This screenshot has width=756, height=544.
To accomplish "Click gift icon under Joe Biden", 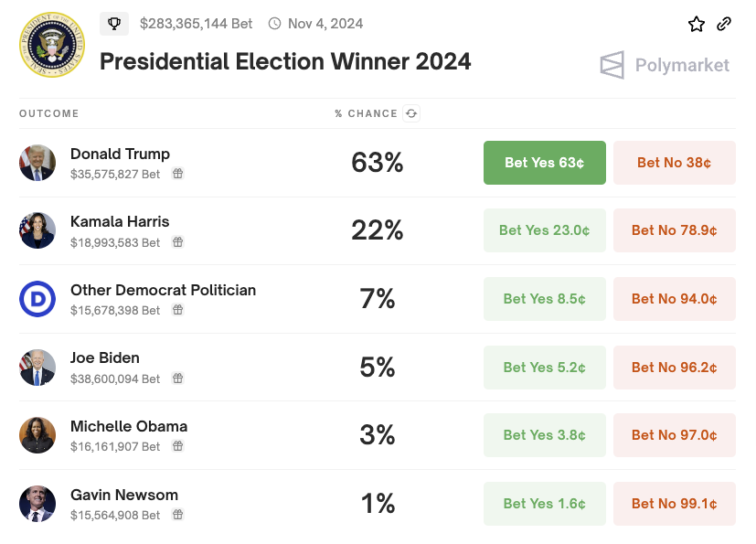I will (178, 379).
